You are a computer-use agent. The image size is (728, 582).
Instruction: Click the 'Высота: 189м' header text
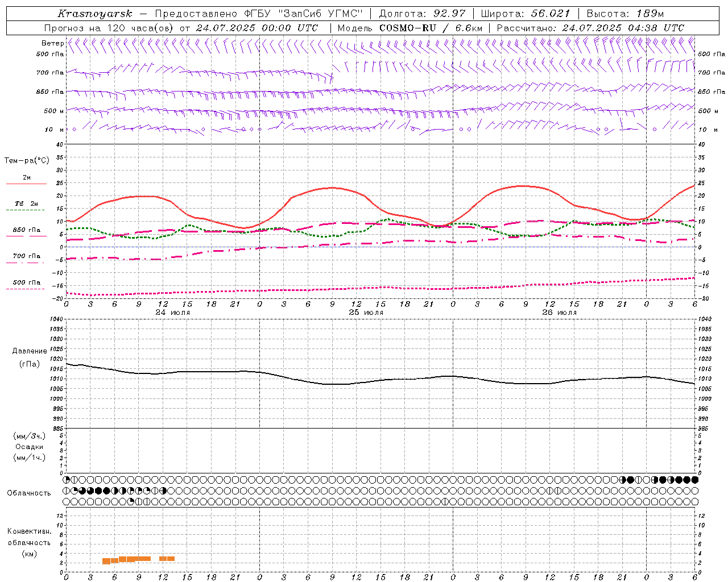point(625,14)
